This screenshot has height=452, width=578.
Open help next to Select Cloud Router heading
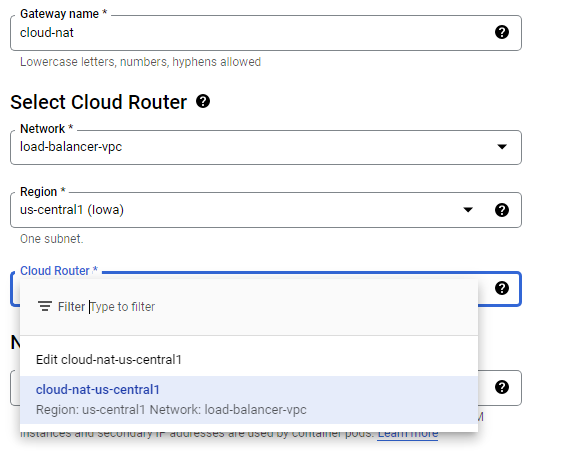(203, 101)
